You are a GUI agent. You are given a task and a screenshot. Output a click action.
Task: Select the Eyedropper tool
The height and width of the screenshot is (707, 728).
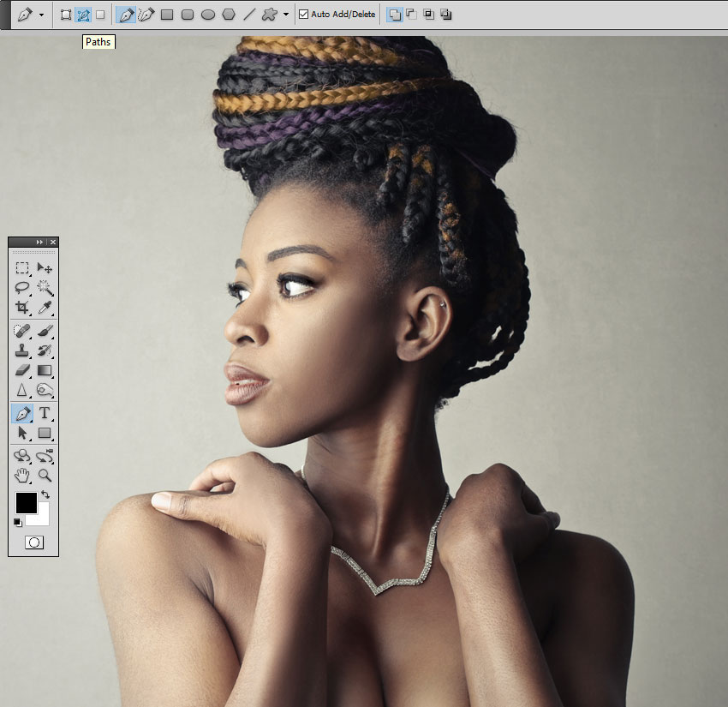click(45, 307)
